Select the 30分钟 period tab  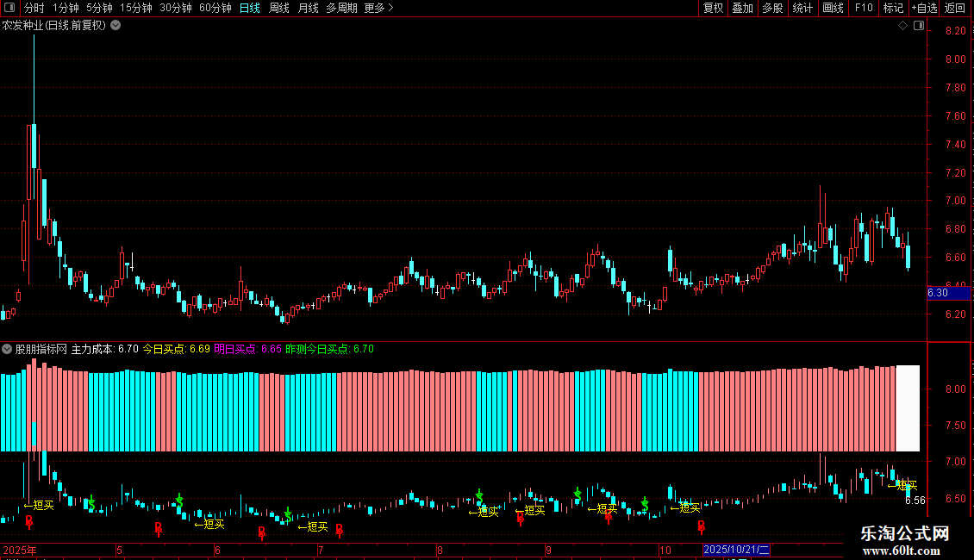[176, 8]
